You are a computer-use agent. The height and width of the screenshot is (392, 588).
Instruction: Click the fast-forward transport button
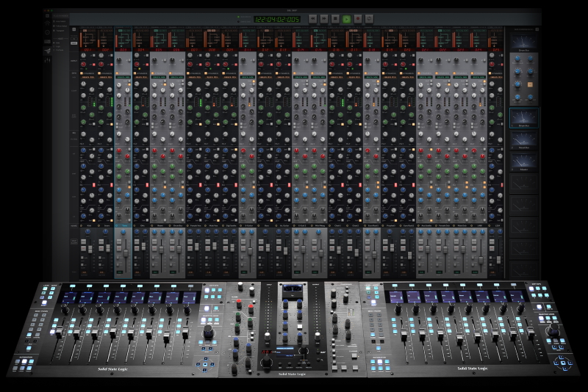click(324, 19)
